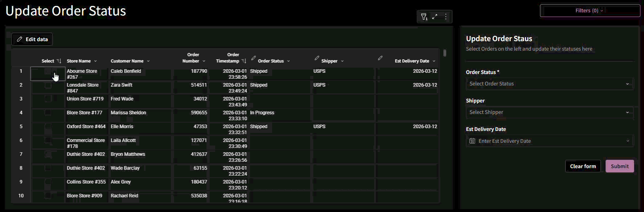The height and width of the screenshot is (212, 644).
Task: Expand the Filters (0) dropdown
Action: (x=589, y=11)
